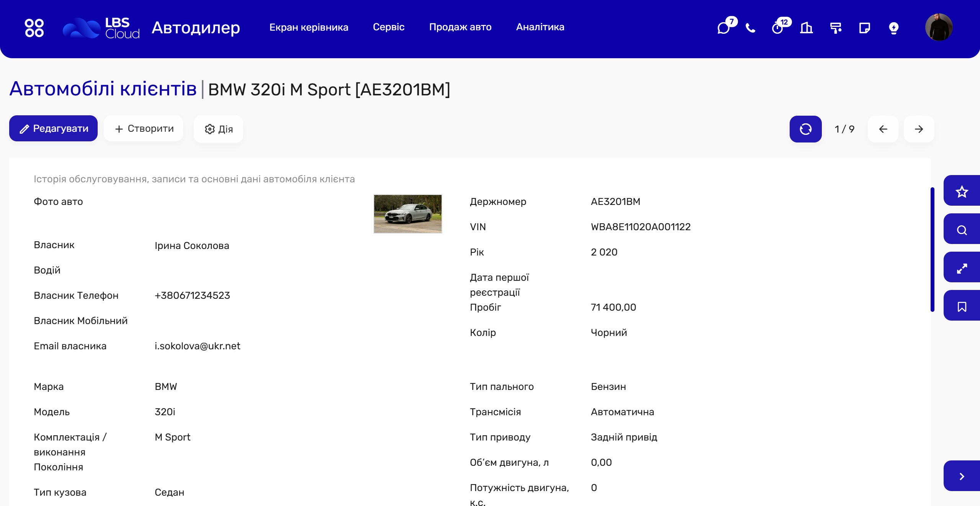Click the mileage value 71 400,00
The image size is (980, 506).
coord(614,307)
